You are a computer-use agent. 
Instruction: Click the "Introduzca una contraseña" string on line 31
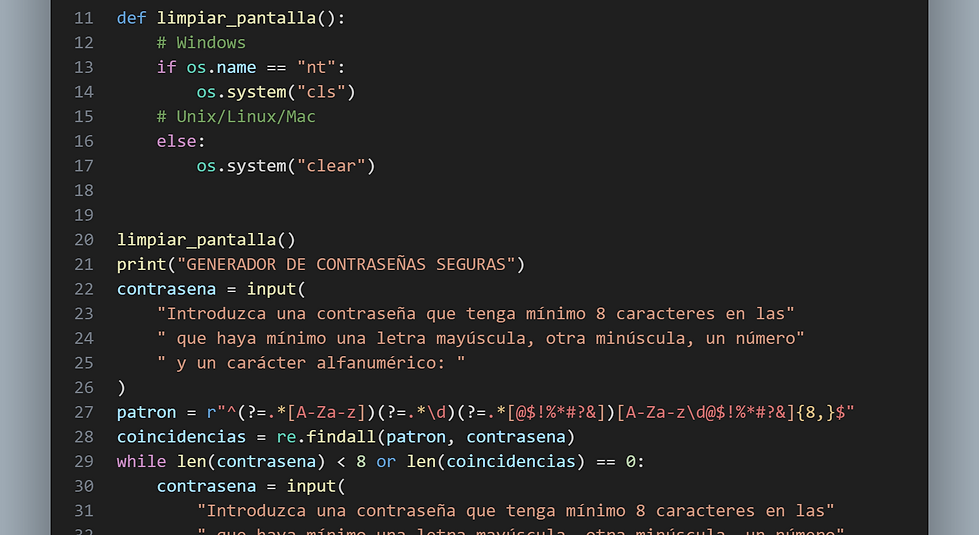pos(516,511)
